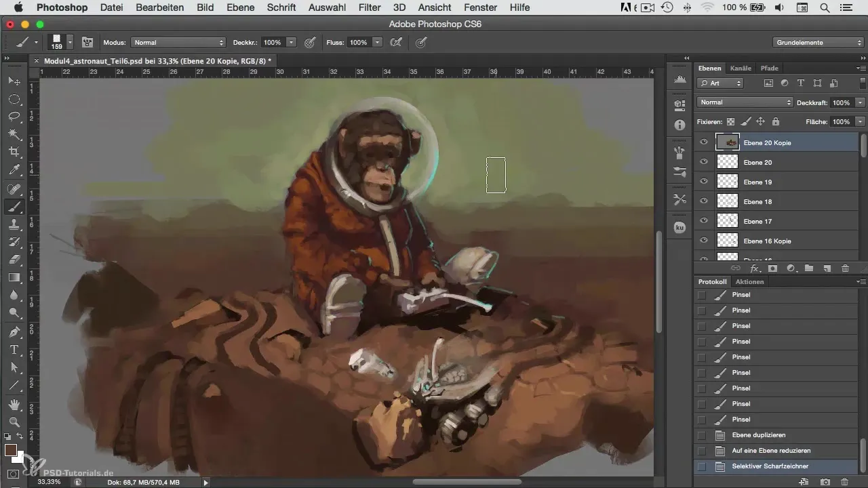Image resolution: width=868 pixels, height=488 pixels.
Task: Open the brush preset picker arrow
Action: point(69,42)
